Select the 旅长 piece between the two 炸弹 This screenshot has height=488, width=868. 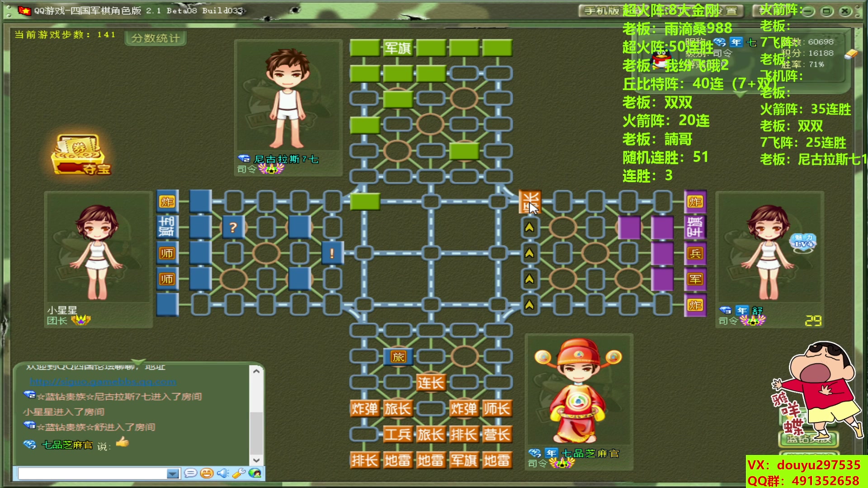[398, 408]
